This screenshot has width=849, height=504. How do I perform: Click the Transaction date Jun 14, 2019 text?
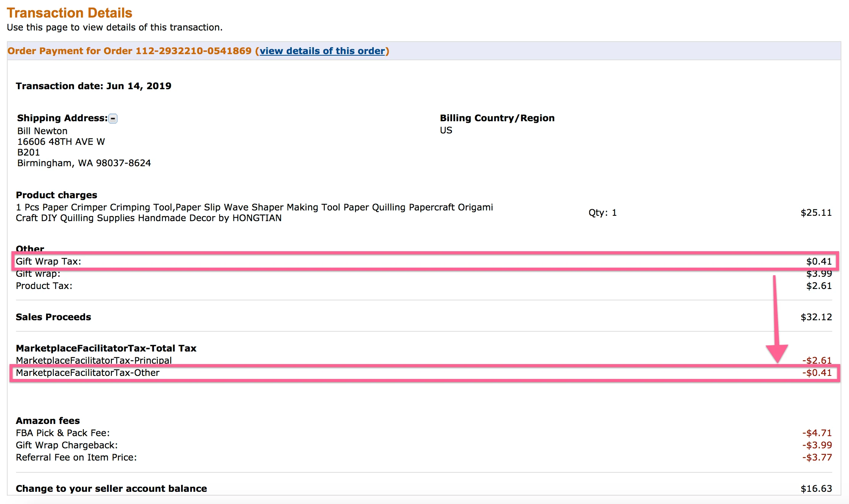[x=93, y=86]
